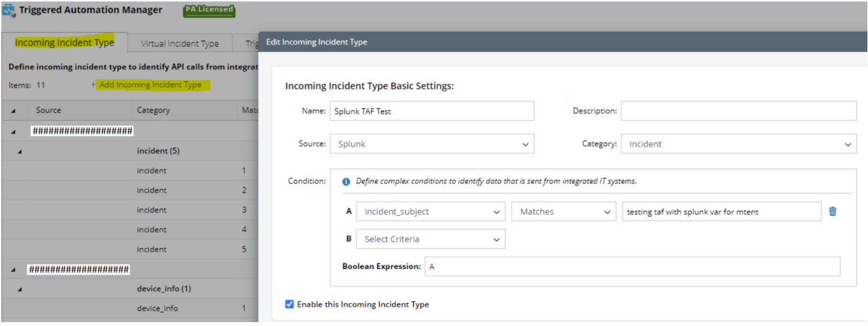This screenshot has width=868, height=326.
Task: Click the info icon in Condition box
Action: (x=346, y=181)
